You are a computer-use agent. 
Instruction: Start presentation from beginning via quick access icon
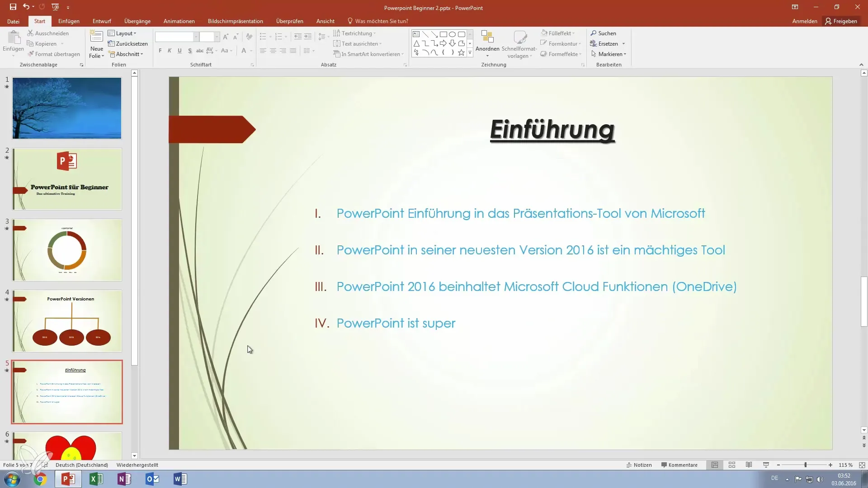point(55,7)
